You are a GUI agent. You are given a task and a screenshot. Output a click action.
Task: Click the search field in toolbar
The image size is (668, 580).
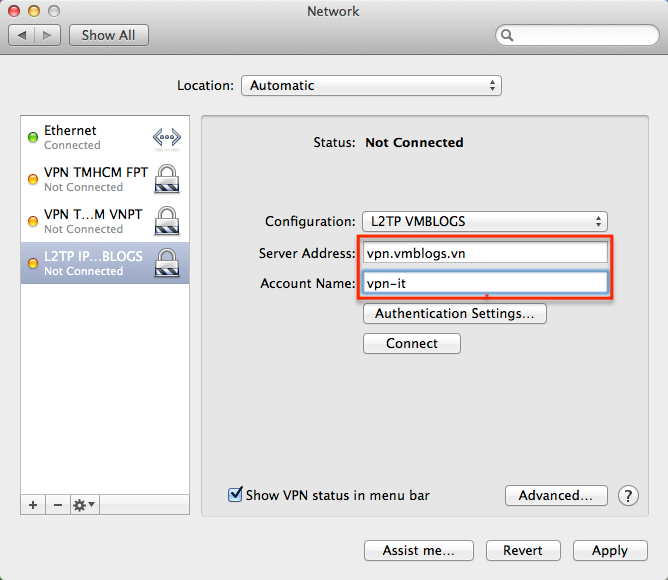click(x=575, y=35)
